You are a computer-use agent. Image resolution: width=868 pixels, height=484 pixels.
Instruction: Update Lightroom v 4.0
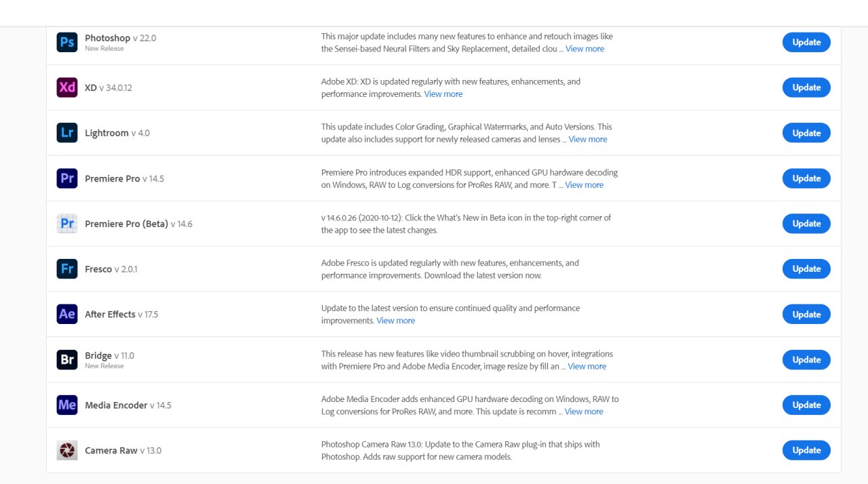pos(806,133)
